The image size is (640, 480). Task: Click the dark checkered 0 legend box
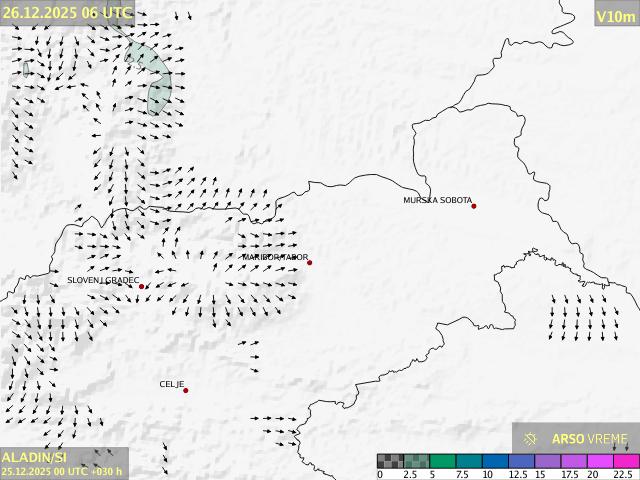390,461
